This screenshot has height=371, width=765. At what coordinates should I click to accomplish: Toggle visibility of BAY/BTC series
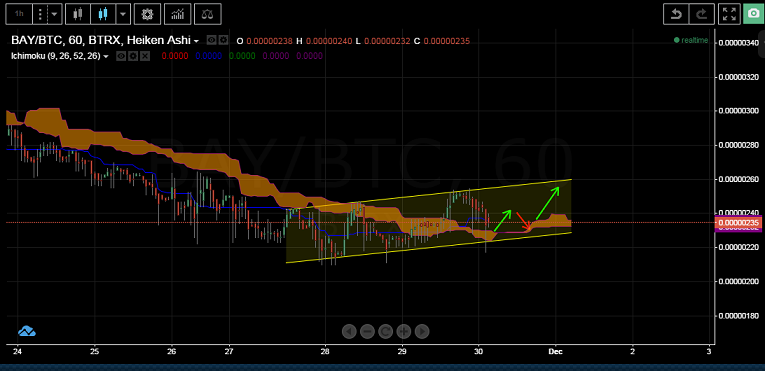[211, 41]
